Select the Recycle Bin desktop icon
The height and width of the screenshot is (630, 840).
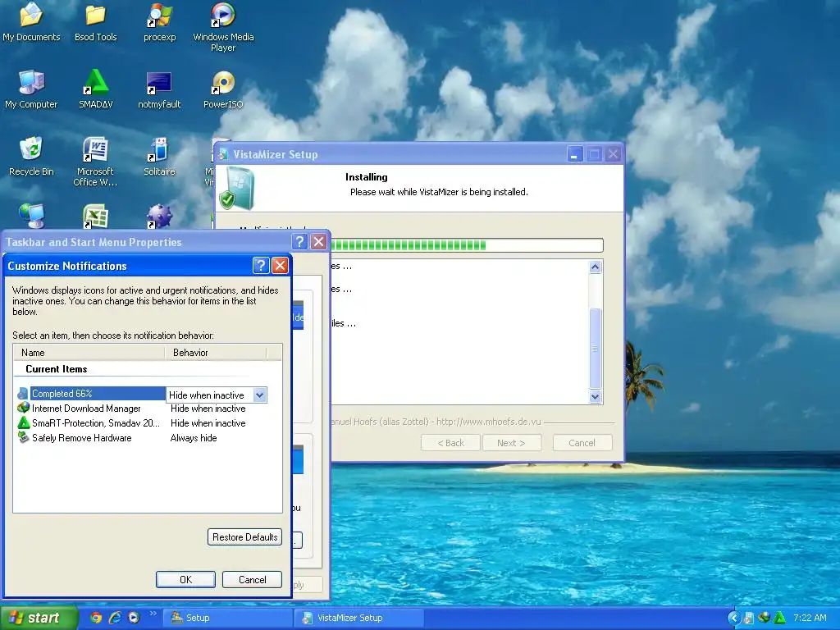tap(31, 157)
